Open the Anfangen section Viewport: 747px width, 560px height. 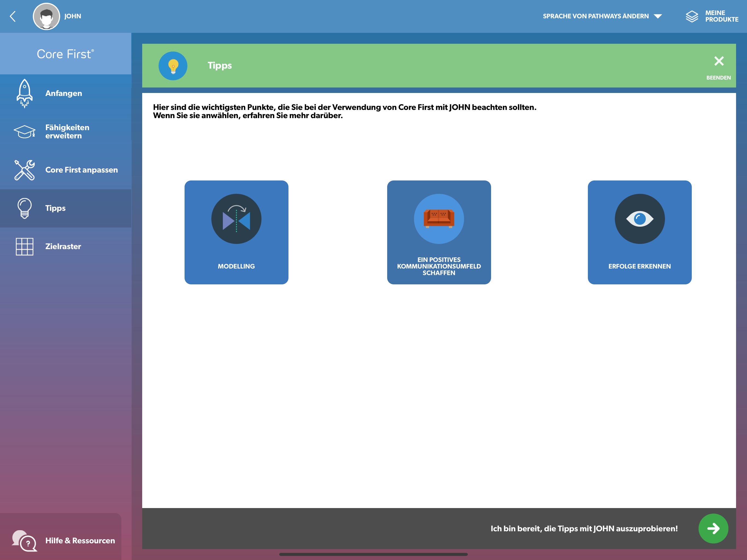[66, 94]
